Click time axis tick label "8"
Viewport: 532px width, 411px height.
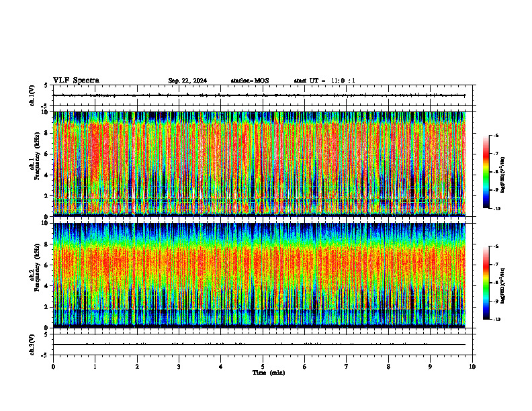click(x=388, y=367)
